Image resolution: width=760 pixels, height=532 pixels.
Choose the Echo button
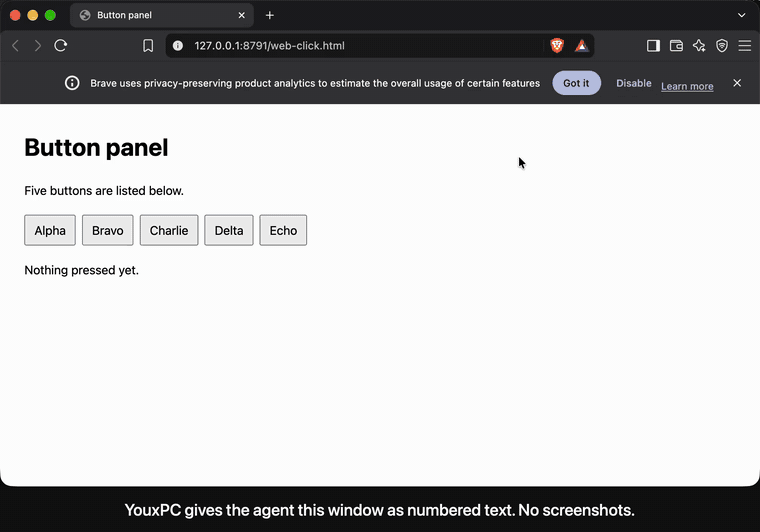[283, 230]
